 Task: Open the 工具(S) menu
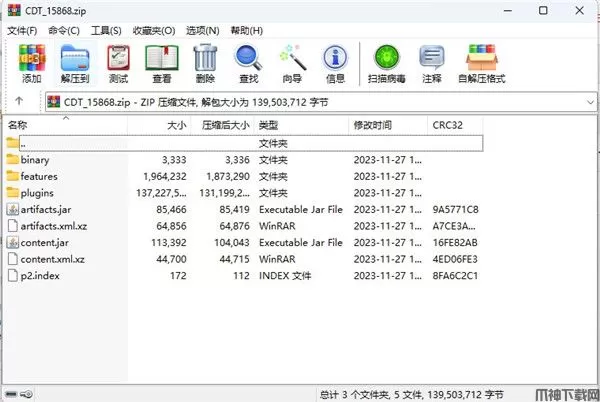click(x=106, y=31)
